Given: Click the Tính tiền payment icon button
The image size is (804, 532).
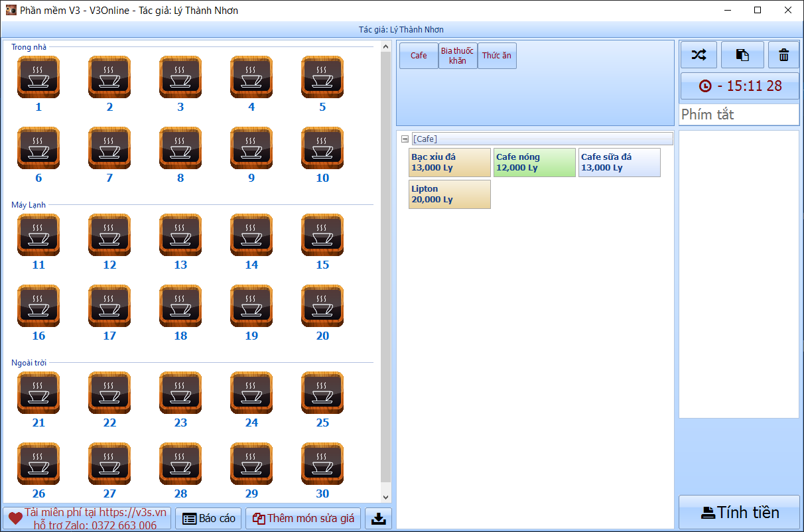Looking at the screenshot, I should point(738,512).
